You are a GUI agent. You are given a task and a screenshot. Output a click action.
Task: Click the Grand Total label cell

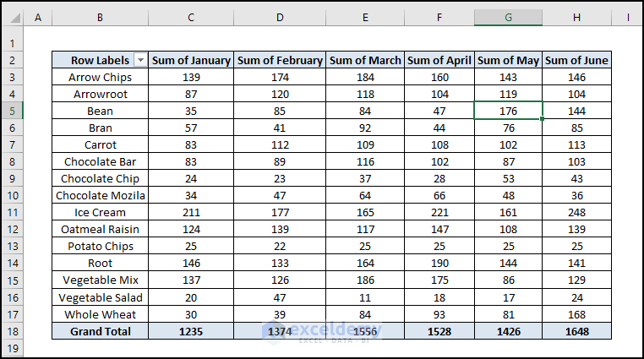pos(100,331)
